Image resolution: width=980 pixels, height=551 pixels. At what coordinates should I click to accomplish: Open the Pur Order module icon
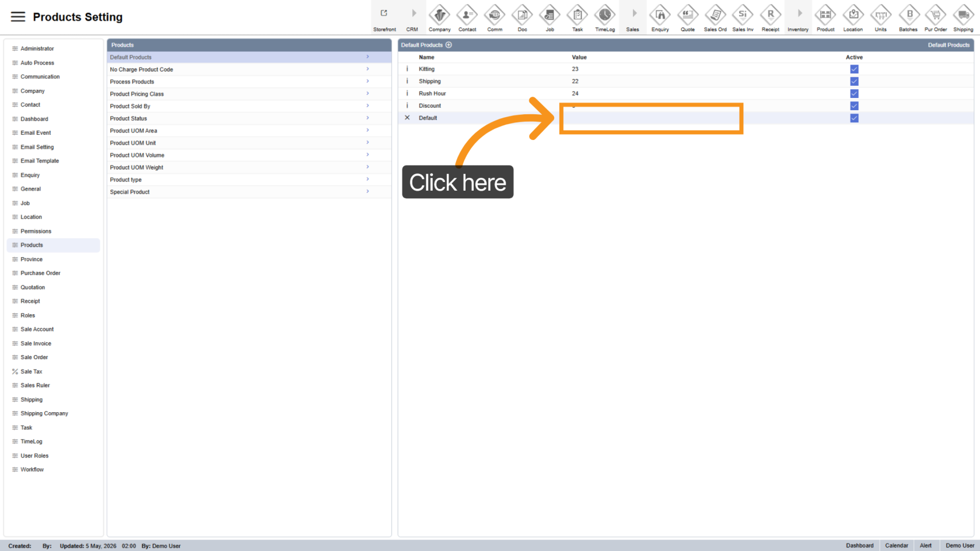(936, 15)
